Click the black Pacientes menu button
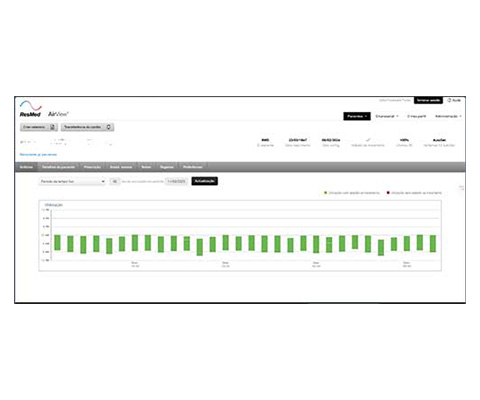 [357, 116]
